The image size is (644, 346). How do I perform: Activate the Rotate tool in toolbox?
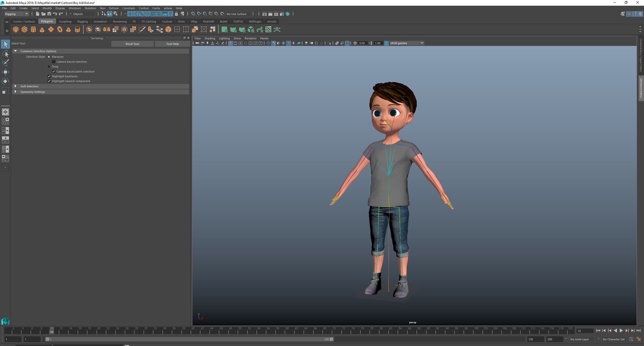click(5, 81)
